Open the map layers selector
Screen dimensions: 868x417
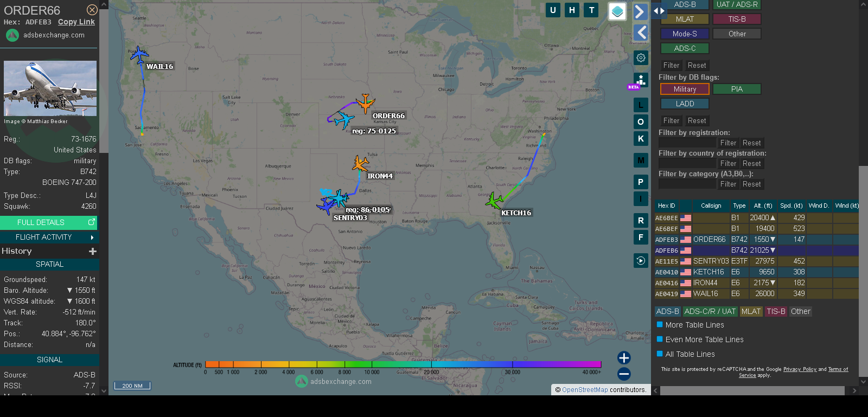(x=617, y=11)
